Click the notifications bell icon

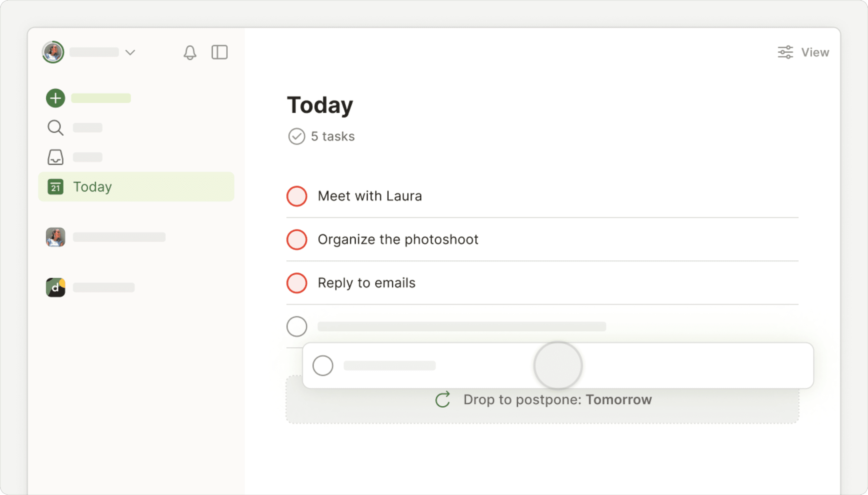coord(190,52)
